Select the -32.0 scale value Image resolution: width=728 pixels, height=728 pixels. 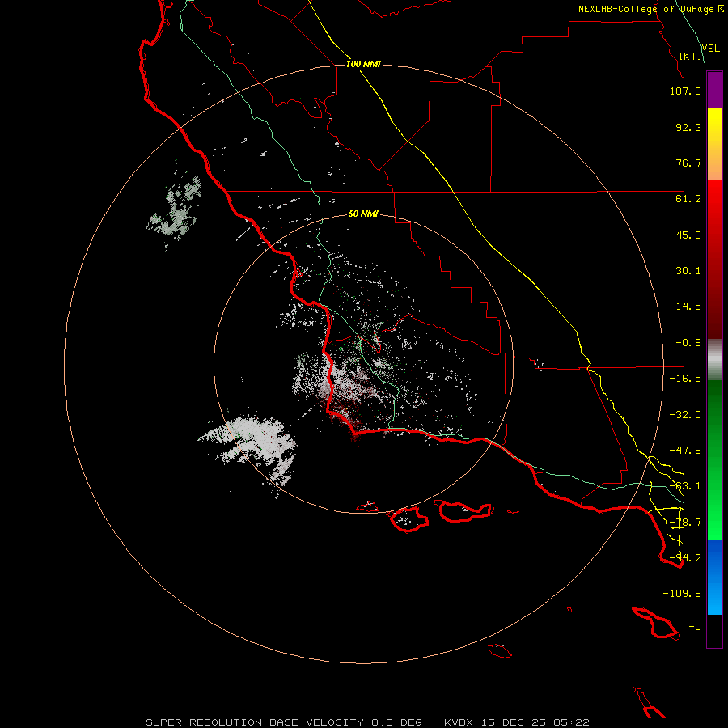tap(685, 415)
